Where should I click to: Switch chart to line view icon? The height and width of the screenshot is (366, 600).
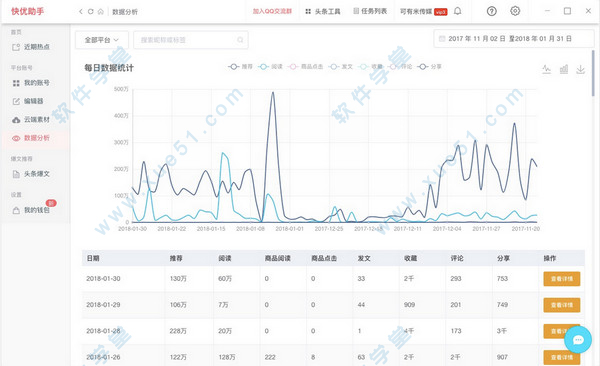coord(546,69)
